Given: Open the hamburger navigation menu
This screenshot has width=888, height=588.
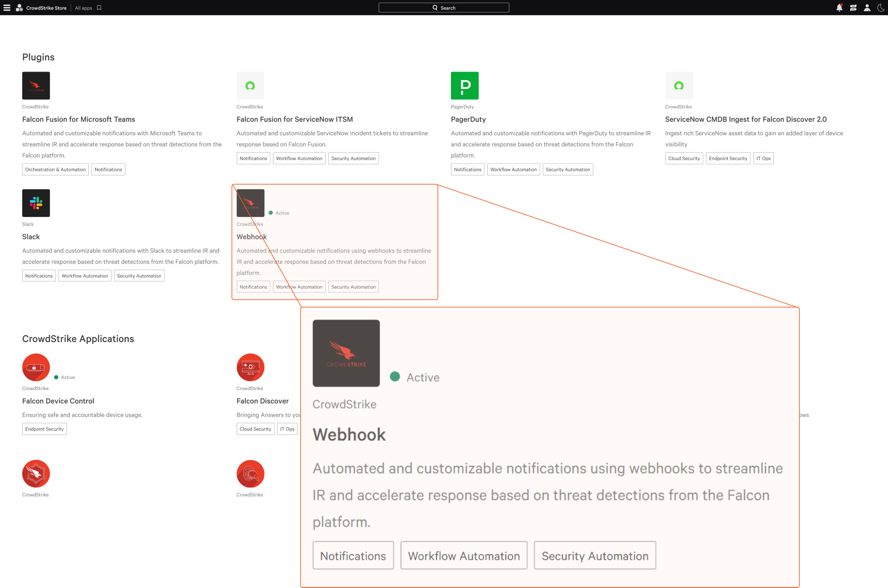Looking at the screenshot, I should [x=7, y=8].
